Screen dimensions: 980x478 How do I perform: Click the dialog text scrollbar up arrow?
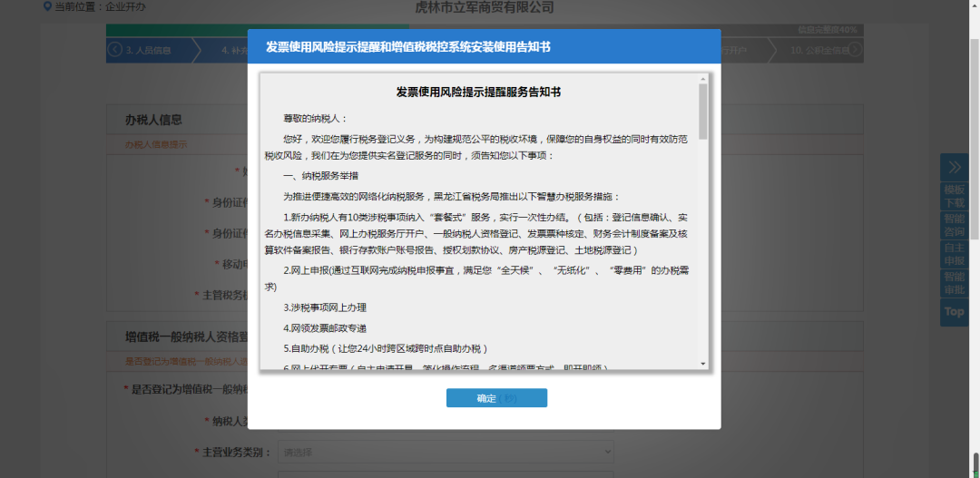click(x=703, y=79)
